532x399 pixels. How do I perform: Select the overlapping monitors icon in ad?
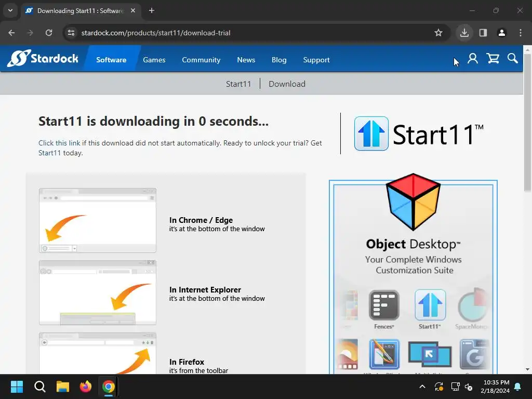coord(430,354)
